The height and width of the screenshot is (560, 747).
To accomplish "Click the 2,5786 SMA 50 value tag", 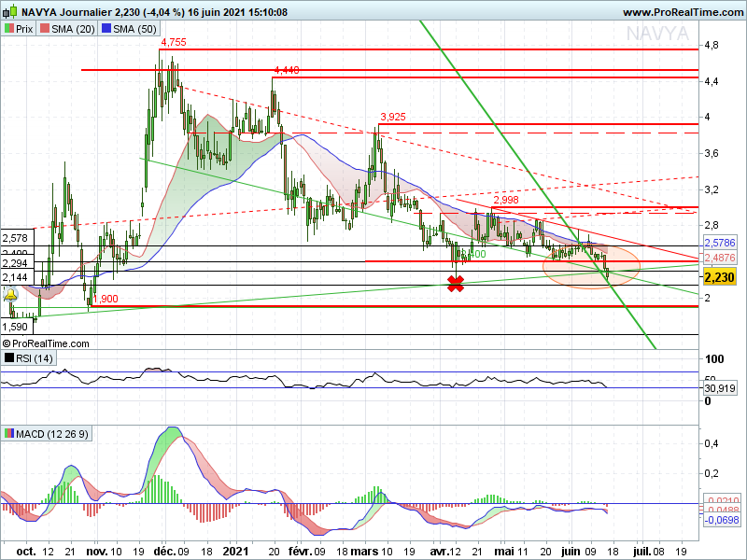I will click(719, 243).
